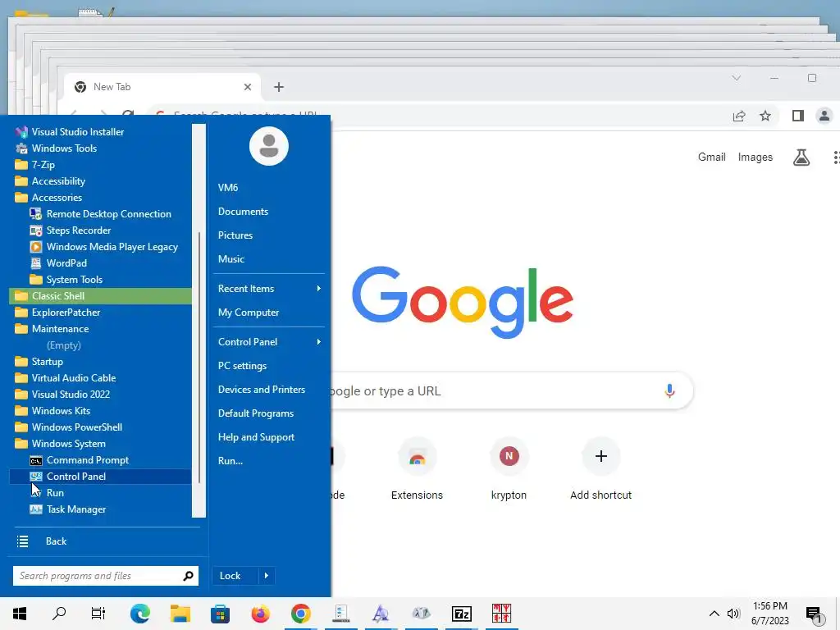840x630 pixels.
Task: Click the Windows Start button
Action: coord(20,614)
